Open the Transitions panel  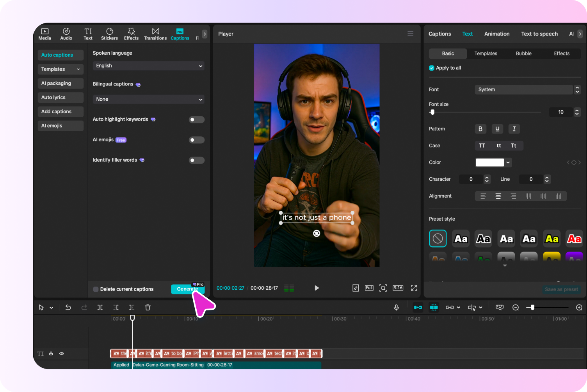[155, 34]
